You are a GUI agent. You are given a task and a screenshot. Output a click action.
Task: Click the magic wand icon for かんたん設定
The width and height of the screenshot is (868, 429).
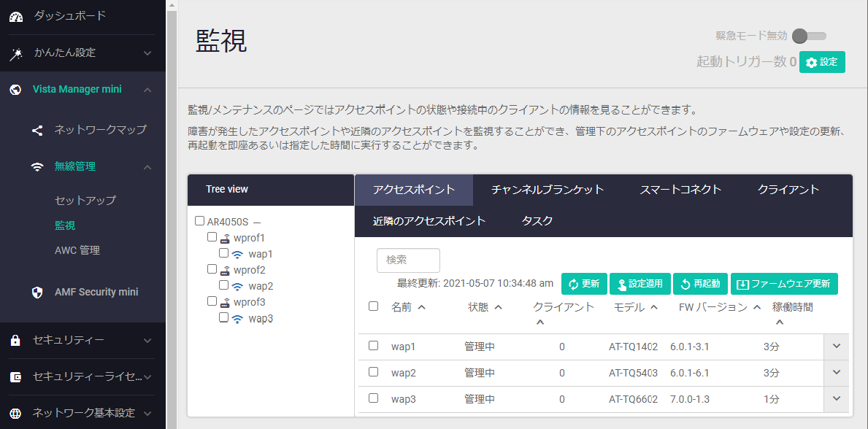(16, 53)
